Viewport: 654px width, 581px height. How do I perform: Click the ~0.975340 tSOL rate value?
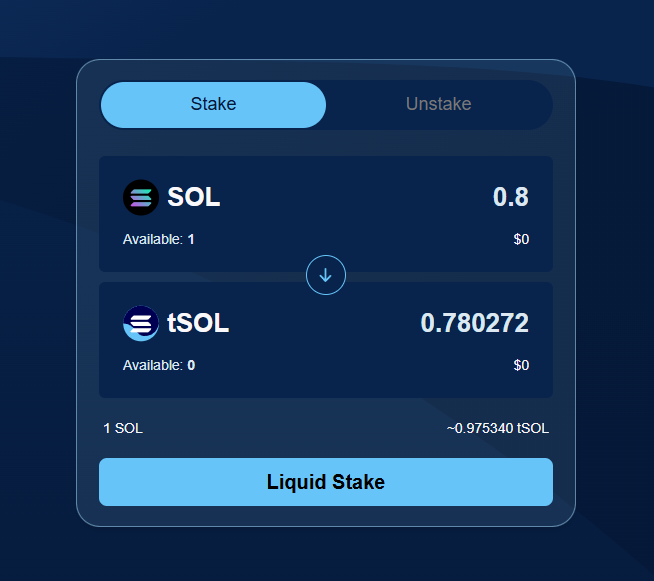click(x=497, y=429)
